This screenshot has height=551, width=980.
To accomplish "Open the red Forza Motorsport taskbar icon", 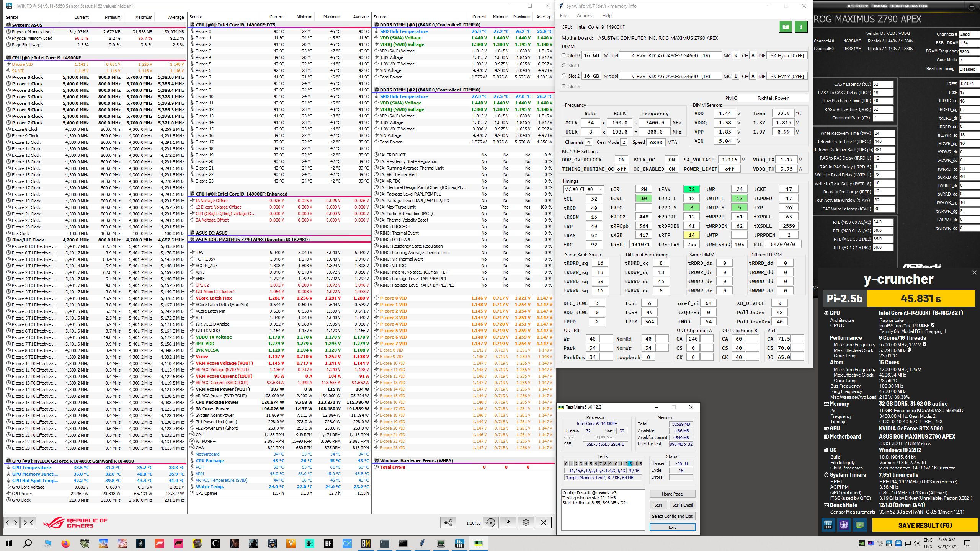I will click(x=160, y=543).
